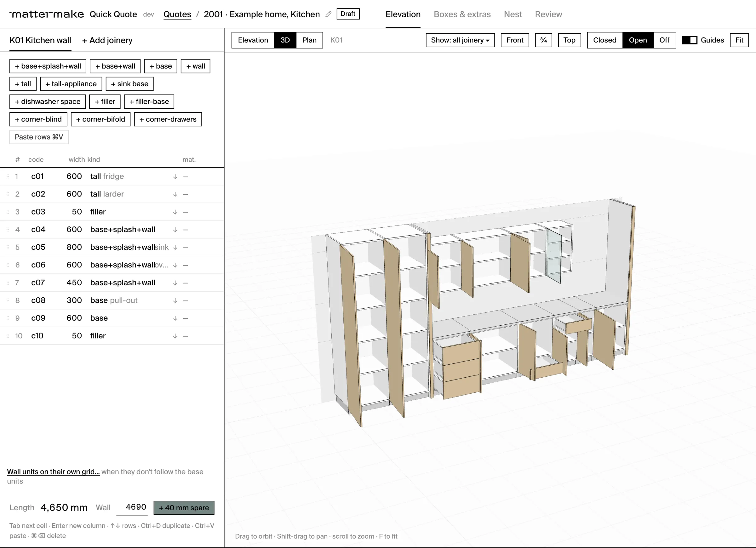Click the Wall length input field
Viewport: 756px width, 548px height.
coord(132,507)
